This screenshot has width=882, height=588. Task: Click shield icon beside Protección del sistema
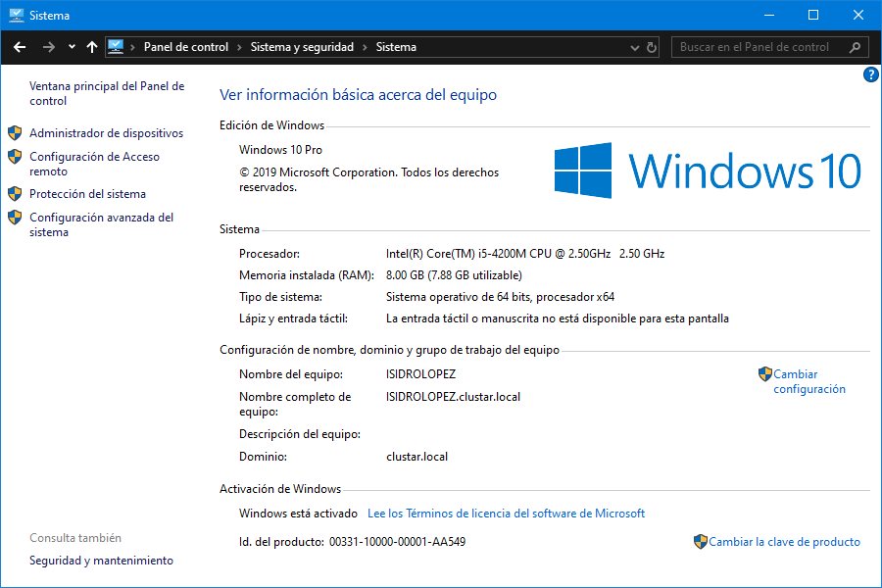(15, 194)
